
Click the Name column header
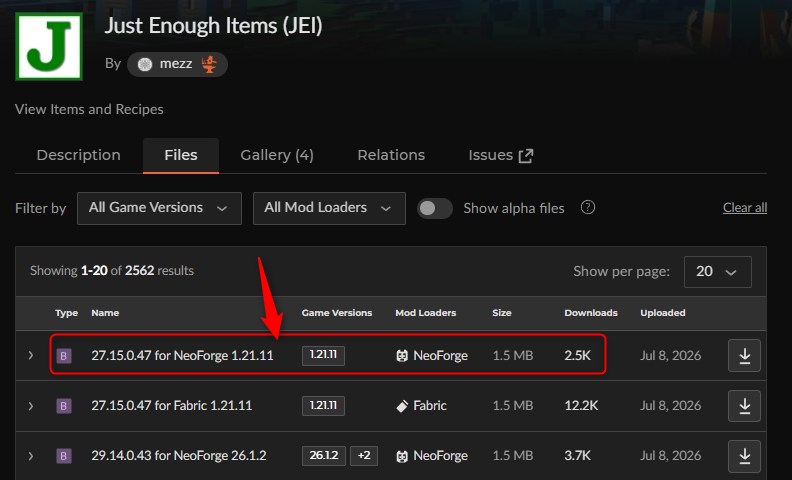[x=105, y=313]
